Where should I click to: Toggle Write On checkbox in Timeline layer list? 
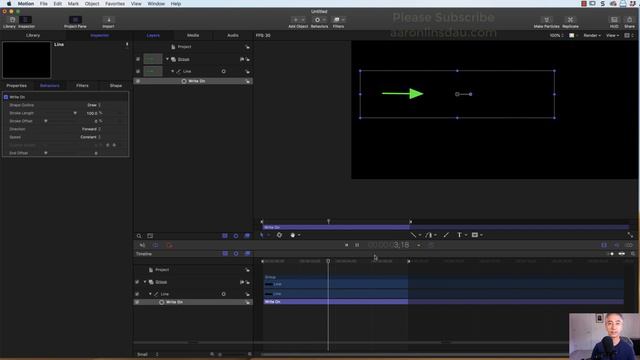click(137, 302)
